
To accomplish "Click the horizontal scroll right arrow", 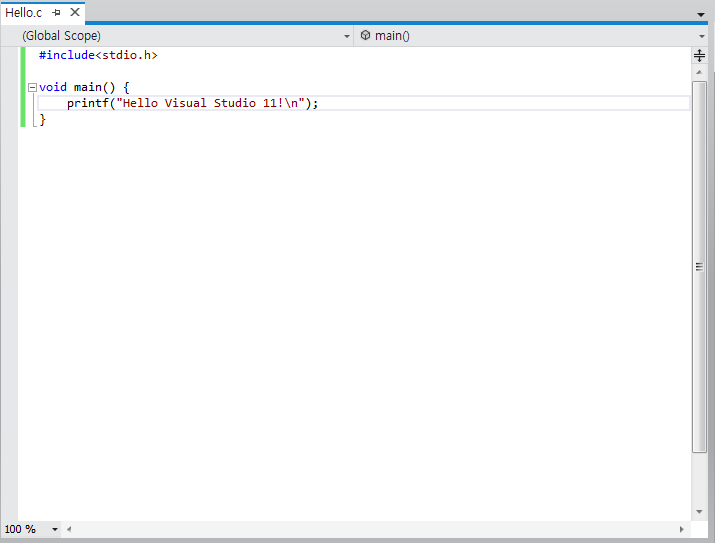I will 681,529.
